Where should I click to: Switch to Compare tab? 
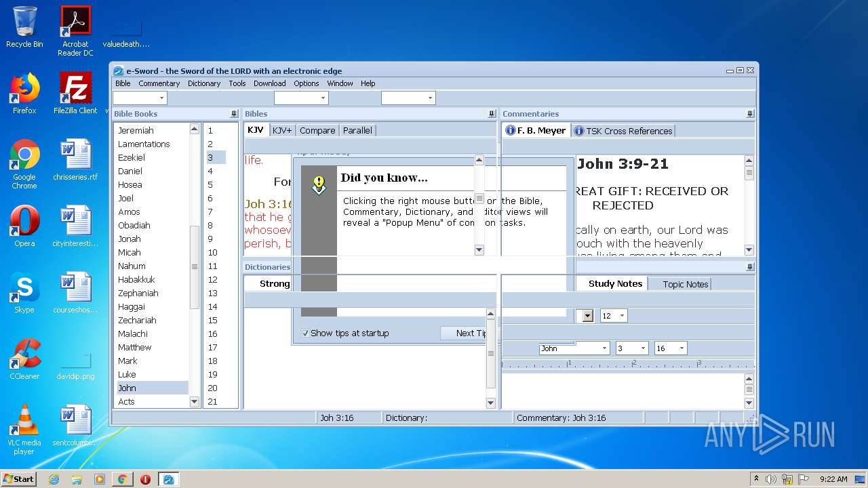(x=317, y=130)
